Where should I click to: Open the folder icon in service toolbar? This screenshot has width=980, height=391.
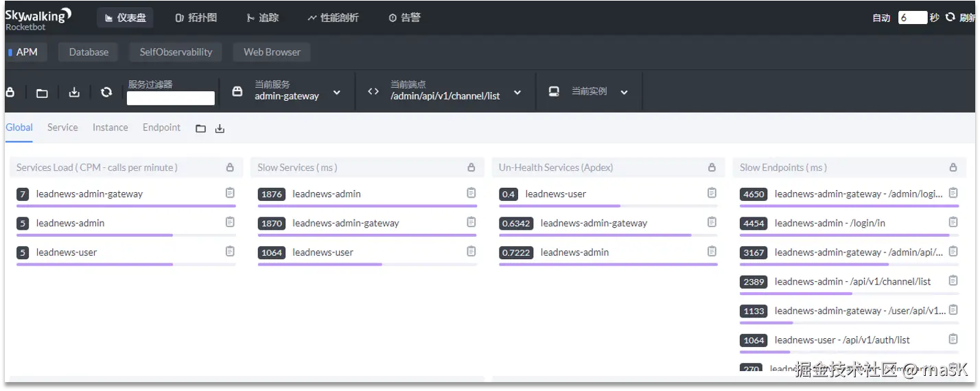[x=42, y=93]
